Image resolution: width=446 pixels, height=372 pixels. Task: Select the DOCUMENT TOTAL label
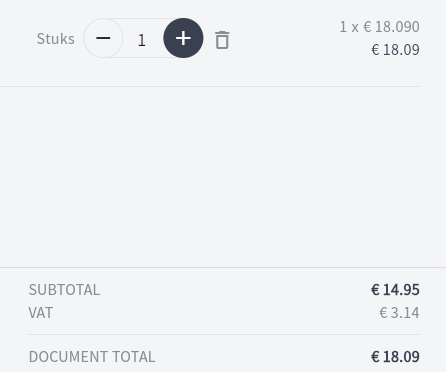click(92, 357)
